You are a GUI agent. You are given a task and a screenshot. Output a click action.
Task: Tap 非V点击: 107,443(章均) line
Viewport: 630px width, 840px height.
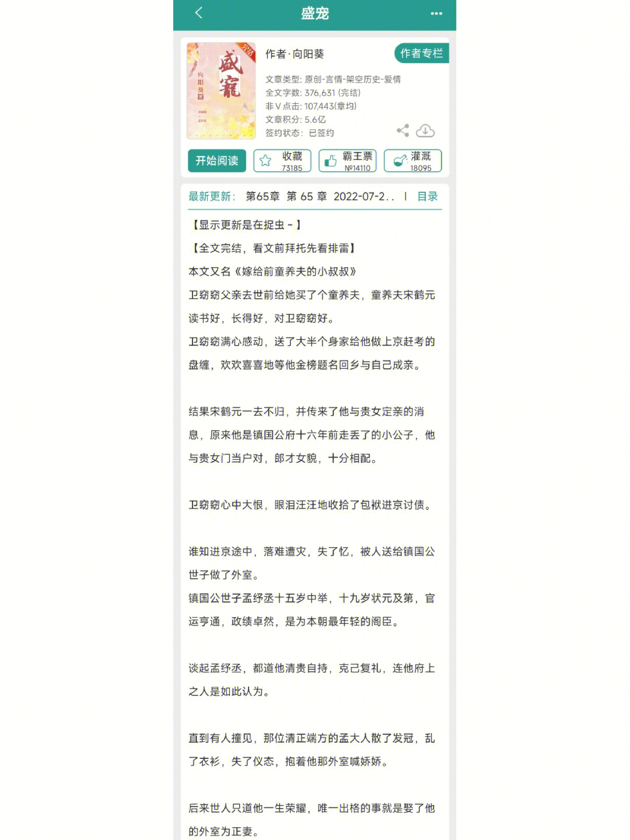[x=311, y=106]
